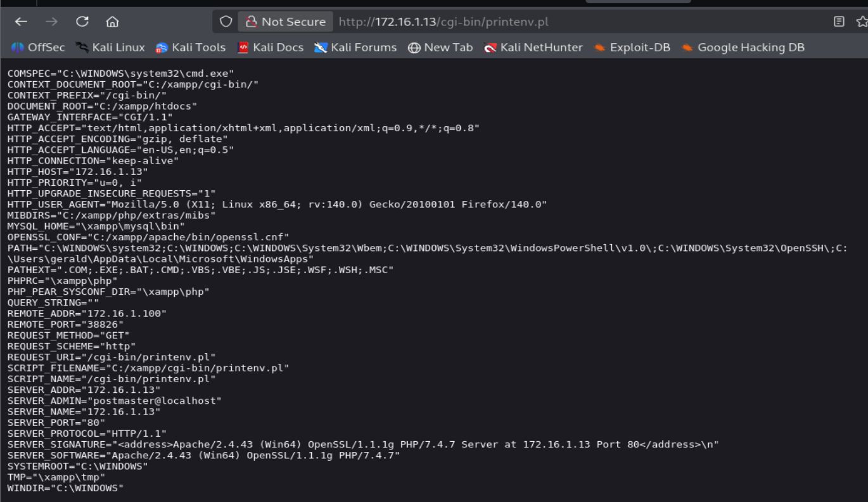Image resolution: width=868 pixels, height=502 pixels.
Task: Click the HTTP_ACCEPT text/html line
Action: click(243, 128)
